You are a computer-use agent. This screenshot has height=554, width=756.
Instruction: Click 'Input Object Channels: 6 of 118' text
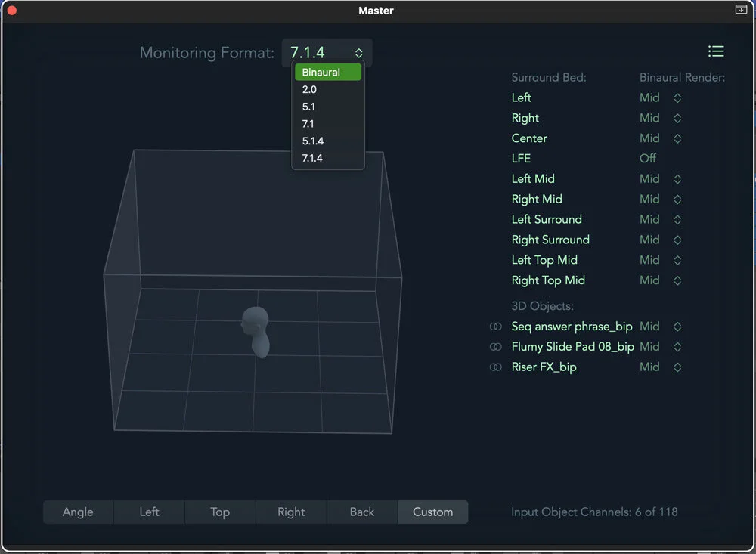(594, 512)
